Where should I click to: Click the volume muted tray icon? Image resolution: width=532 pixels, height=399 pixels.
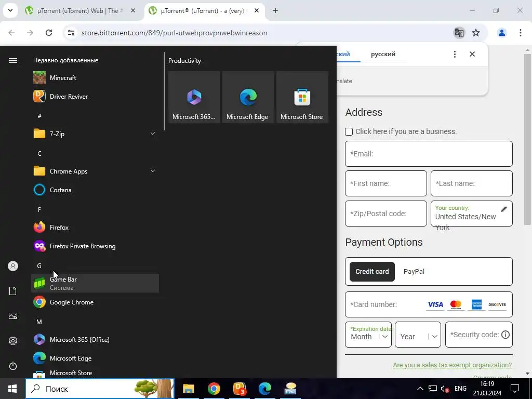(x=445, y=389)
